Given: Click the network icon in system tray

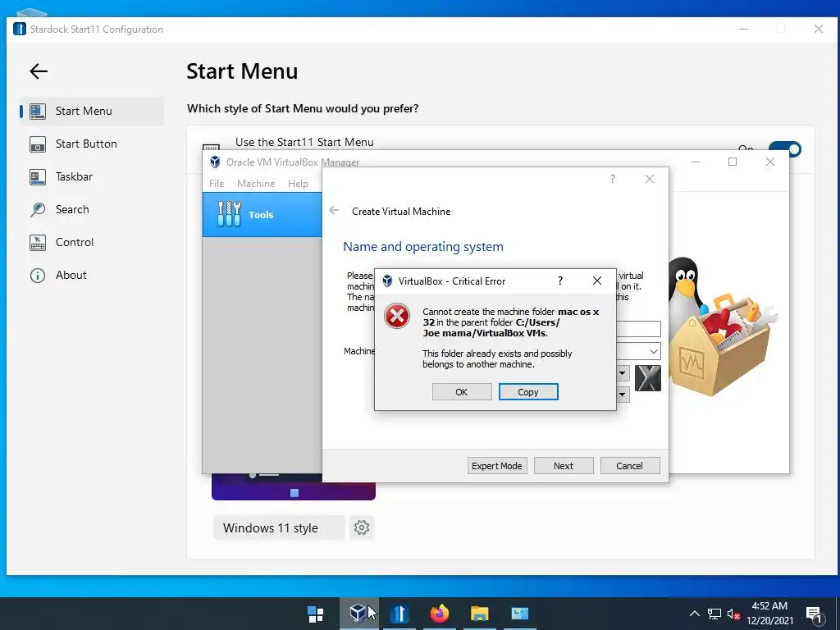Looking at the screenshot, I should pyautogui.click(x=714, y=614).
